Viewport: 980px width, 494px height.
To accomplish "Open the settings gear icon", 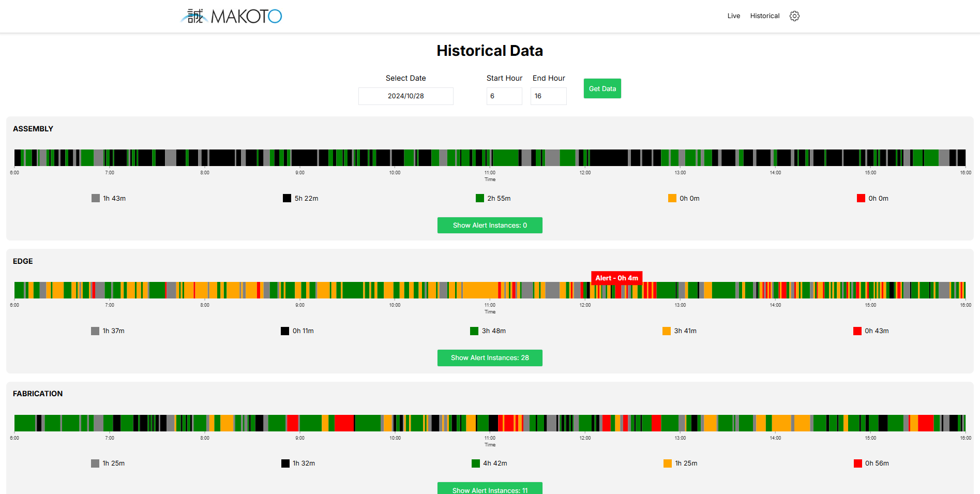I will point(794,16).
